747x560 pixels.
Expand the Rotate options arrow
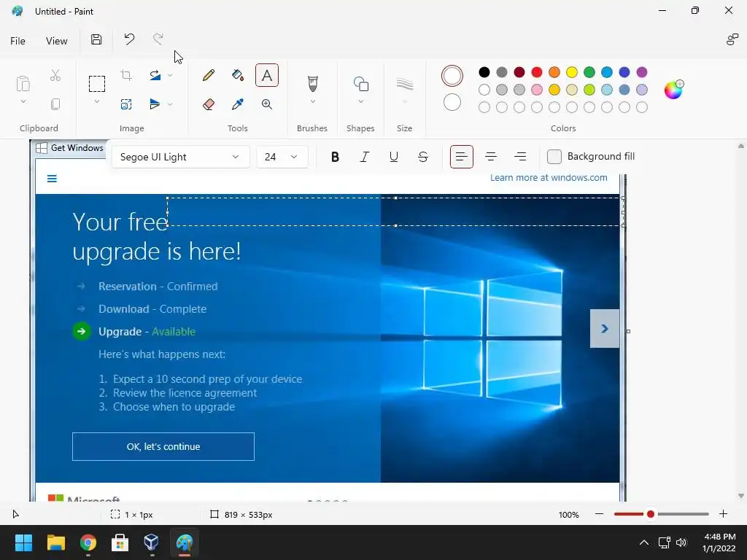169,75
